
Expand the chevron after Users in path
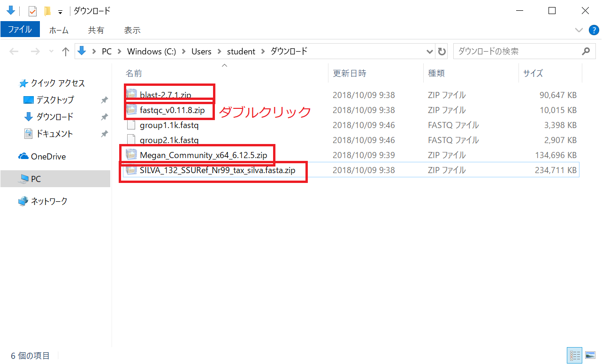219,52
